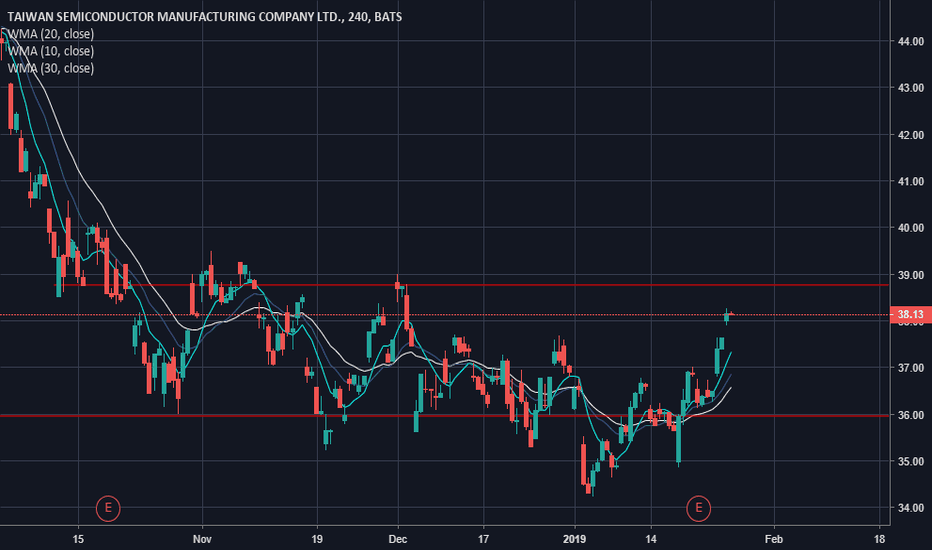Click the 35.00 price axis label
The image size is (932, 550).
click(x=911, y=461)
